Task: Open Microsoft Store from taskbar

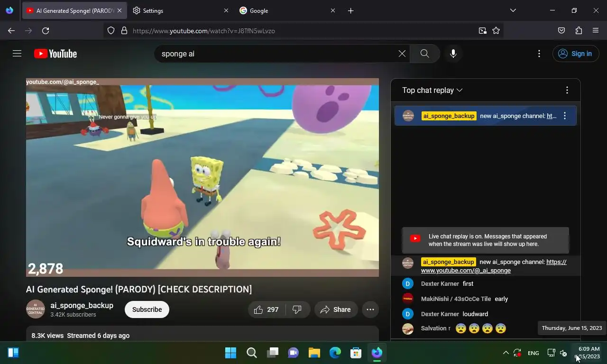Action: pos(356,353)
